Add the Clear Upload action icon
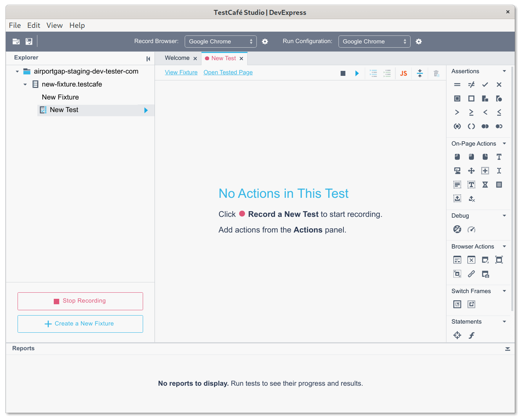The height and width of the screenshot is (420, 522). pos(471,199)
